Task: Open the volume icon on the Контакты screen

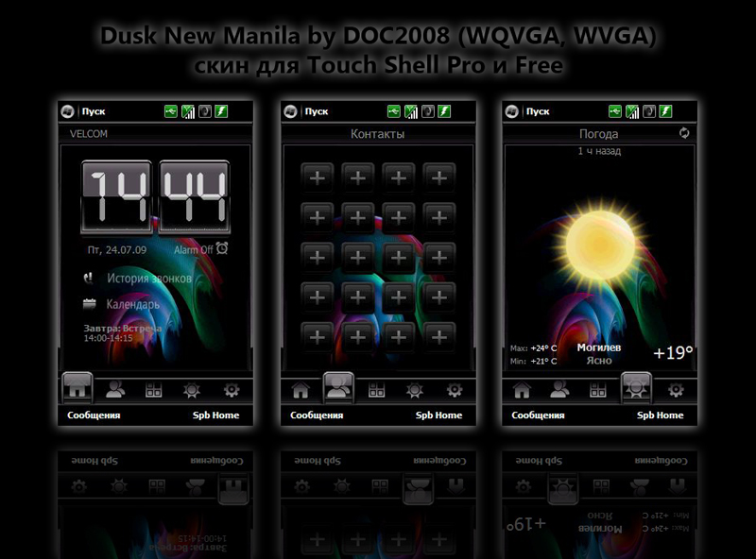Action: 428,111
